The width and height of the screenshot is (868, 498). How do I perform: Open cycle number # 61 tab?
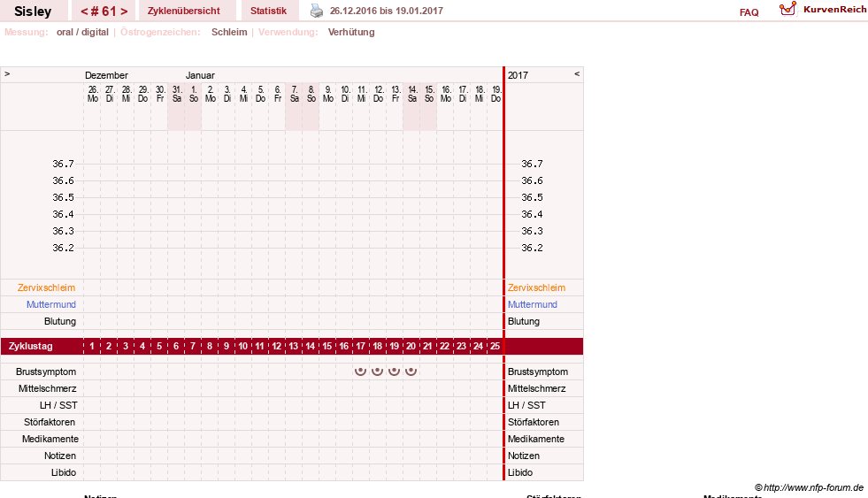(104, 11)
